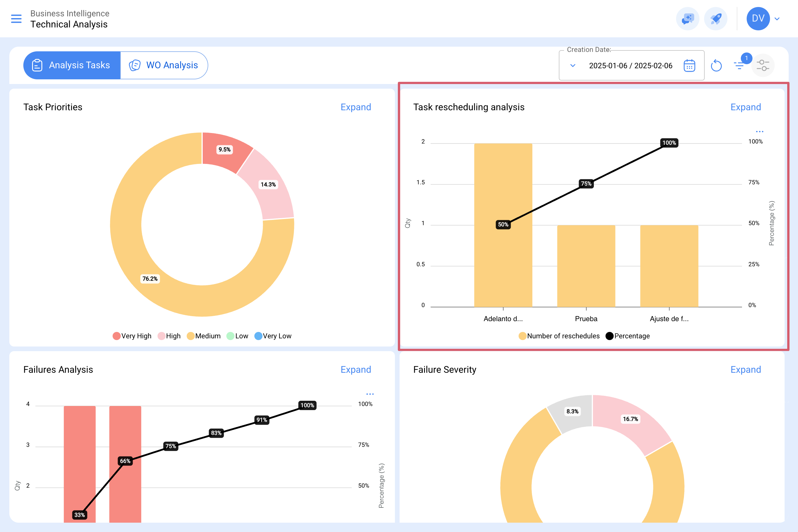
Task: Open the AI chat assistant icon
Action: (688, 19)
